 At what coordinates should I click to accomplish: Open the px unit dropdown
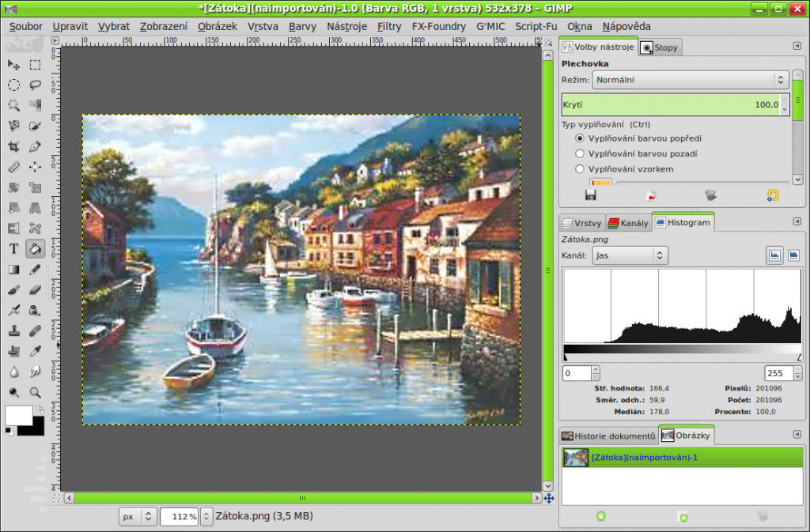pos(138,516)
